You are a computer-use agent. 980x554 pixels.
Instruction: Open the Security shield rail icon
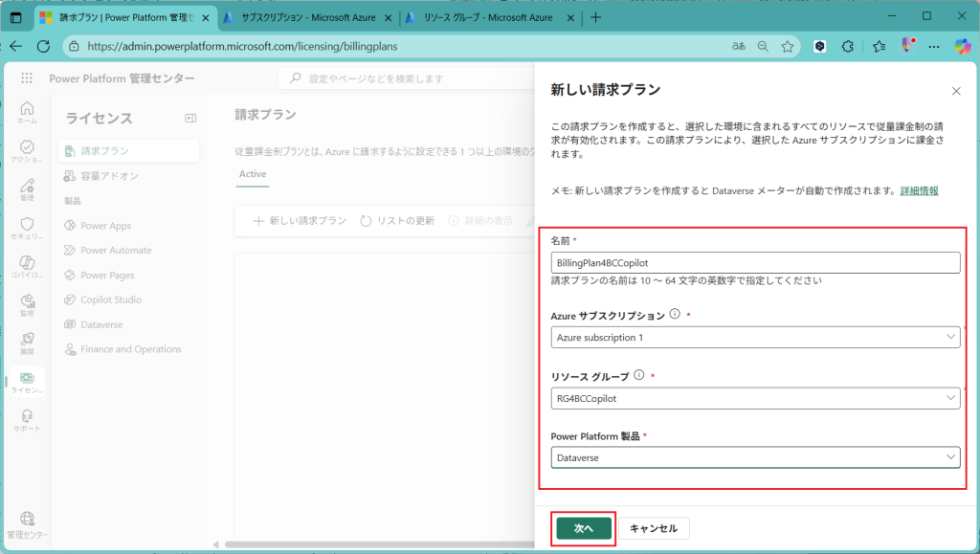(x=27, y=228)
